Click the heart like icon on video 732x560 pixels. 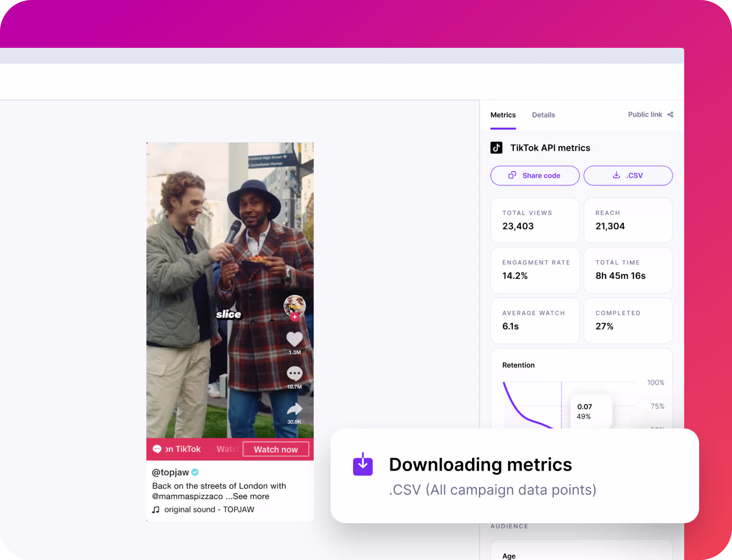[294, 339]
